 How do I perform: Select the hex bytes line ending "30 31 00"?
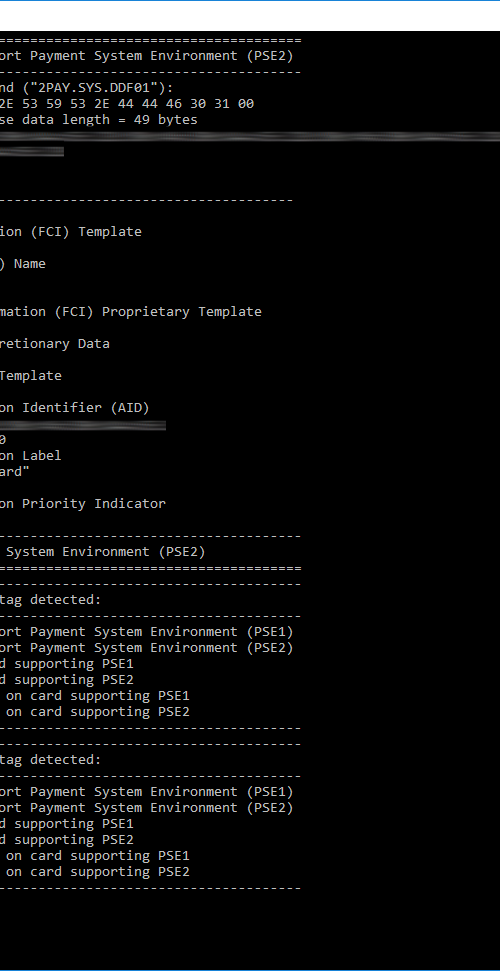pyautogui.click(x=126, y=103)
